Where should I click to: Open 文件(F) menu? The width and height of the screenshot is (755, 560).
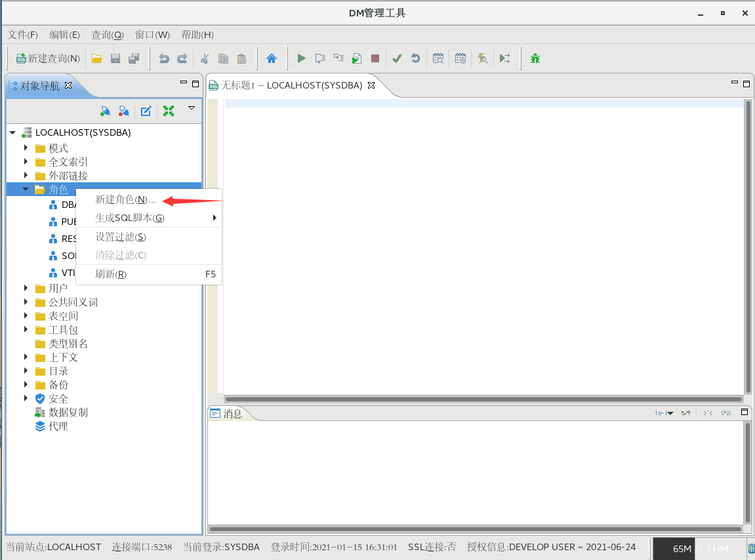[23, 35]
